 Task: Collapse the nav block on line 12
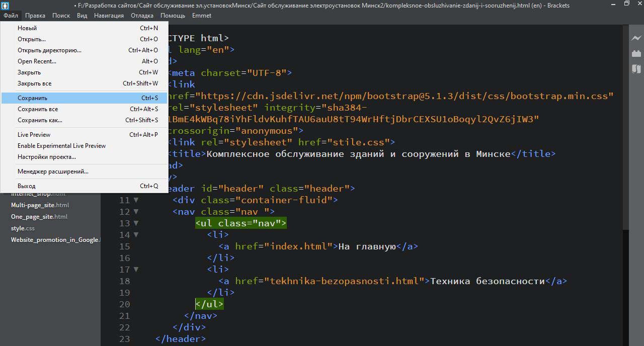click(136, 212)
